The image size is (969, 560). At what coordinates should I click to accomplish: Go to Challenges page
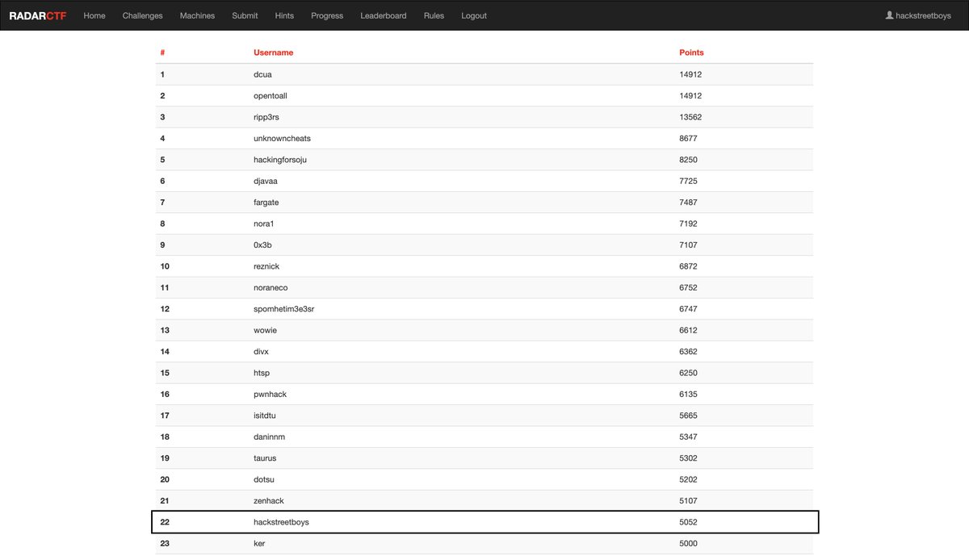142,15
